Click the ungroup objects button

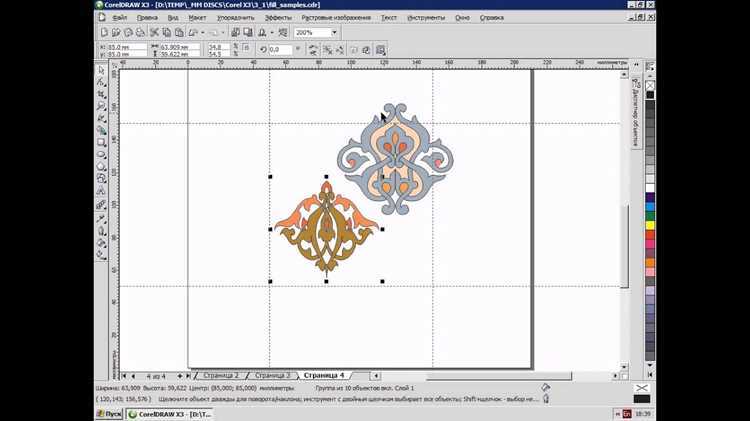[x=328, y=50]
